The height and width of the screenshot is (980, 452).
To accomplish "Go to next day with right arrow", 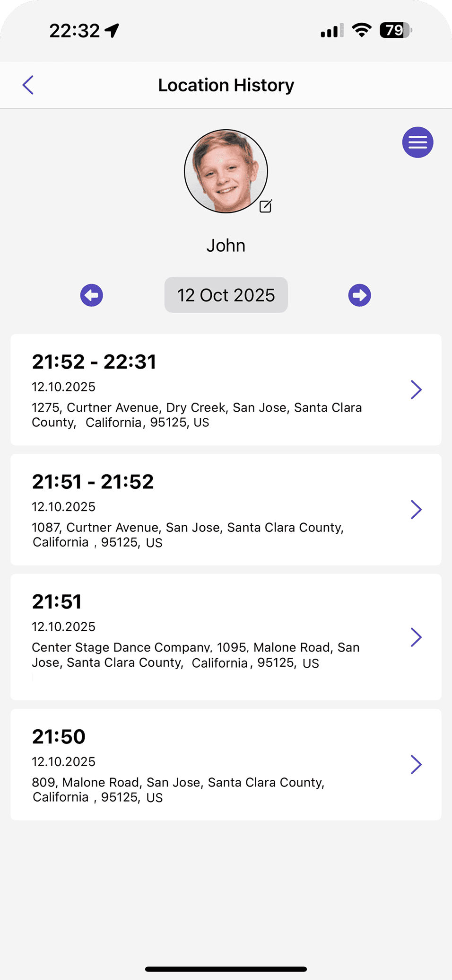I will pyautogui.click(x=359, y=295).
